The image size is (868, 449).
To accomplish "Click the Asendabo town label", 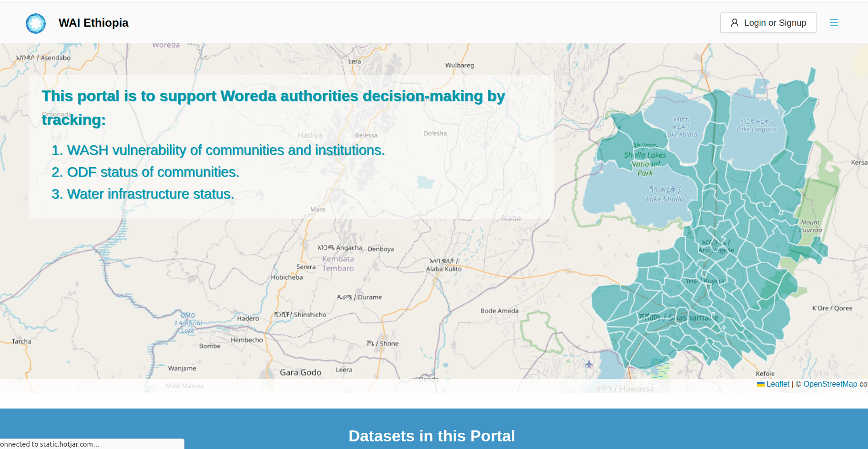I will (43, 58).
